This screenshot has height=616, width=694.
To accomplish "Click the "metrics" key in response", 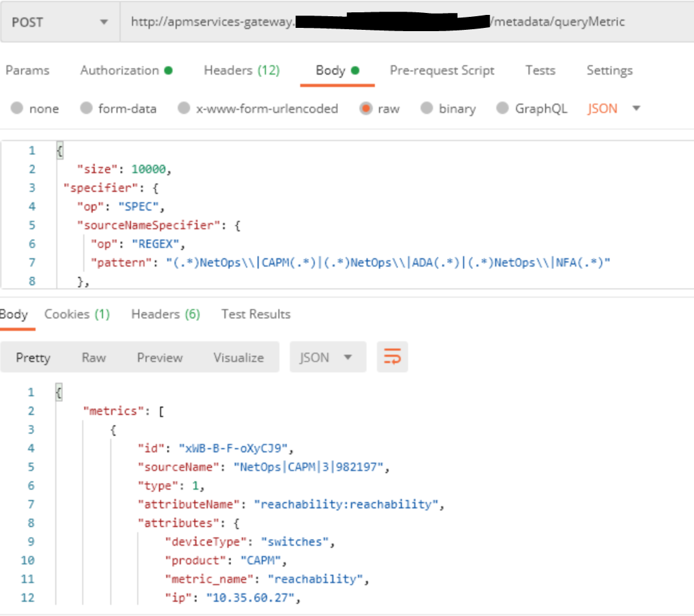I will coord(114,411).
